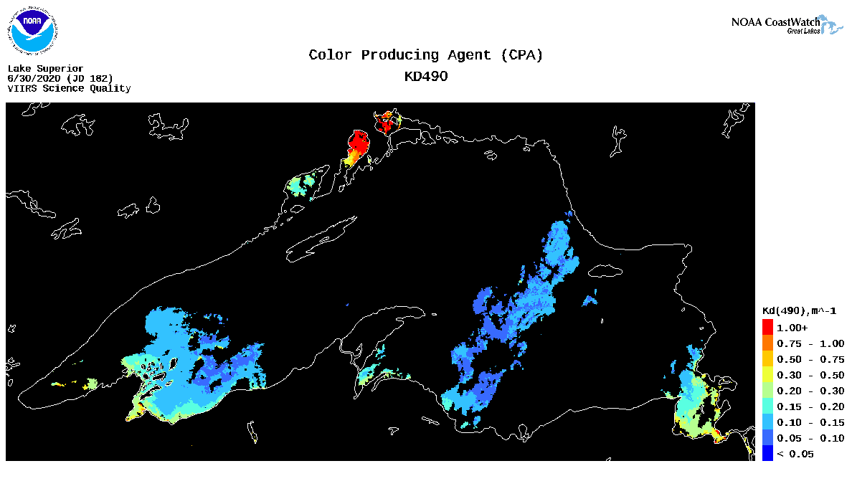Click the 'Lake Superior' label

[46, 68]
